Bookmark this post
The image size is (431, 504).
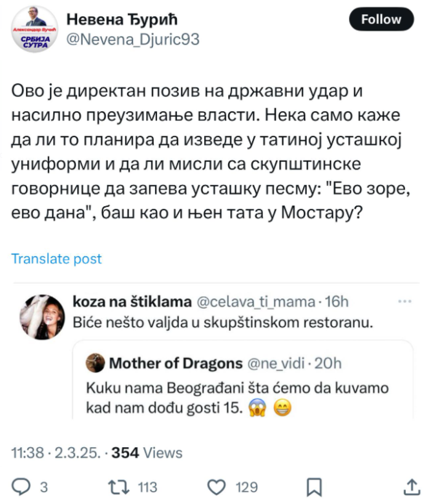click(x=314, y=487)
